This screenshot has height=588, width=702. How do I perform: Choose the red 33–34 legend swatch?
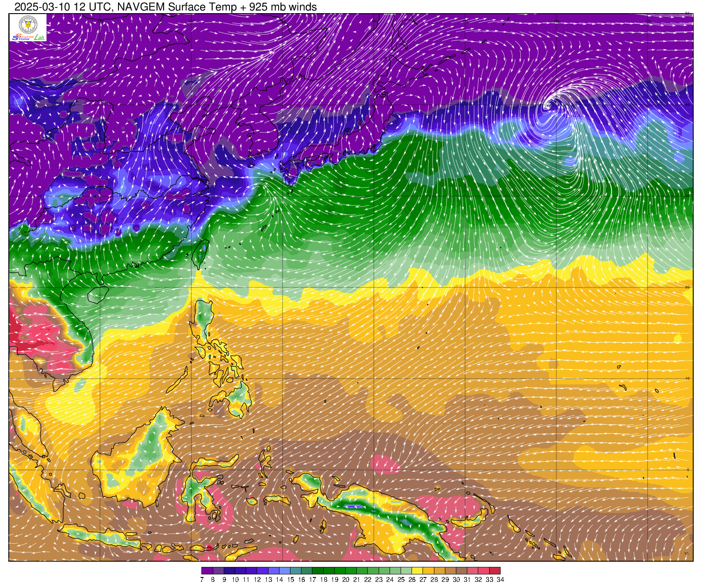pyautogui.click(x=495, y=571)
